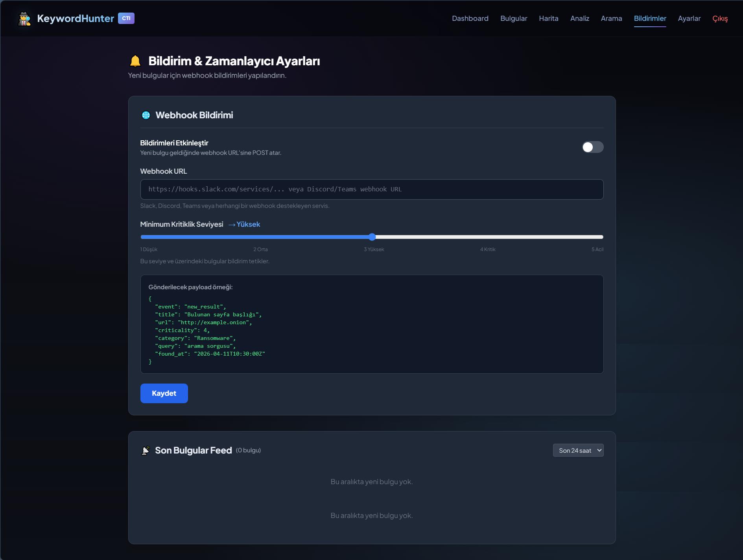Click the globe icon next to Webhook Bildirimi
Viewport: 743px width, 560px height.
(x=146, y=115)
